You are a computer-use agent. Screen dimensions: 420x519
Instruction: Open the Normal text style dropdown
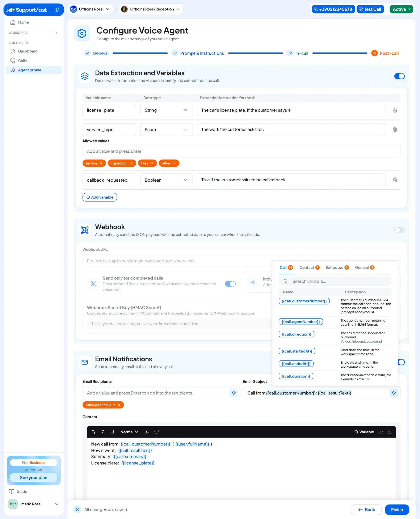(x=129, y=432)
